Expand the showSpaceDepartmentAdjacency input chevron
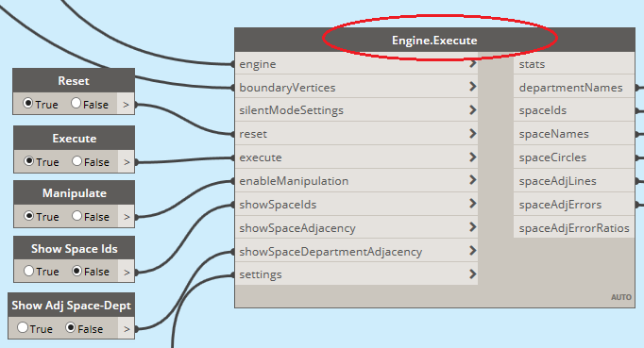644x348 pixels. pyautogui.click(x=473, y=250)
